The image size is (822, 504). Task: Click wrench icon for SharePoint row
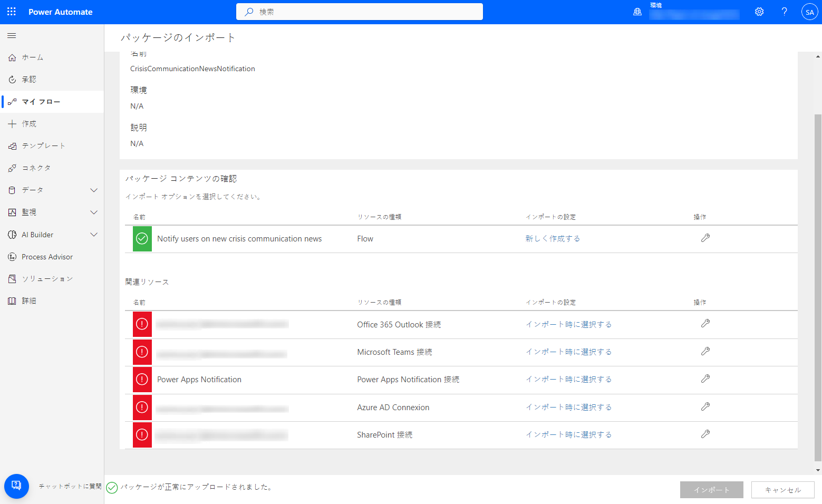tap(705, 434)
